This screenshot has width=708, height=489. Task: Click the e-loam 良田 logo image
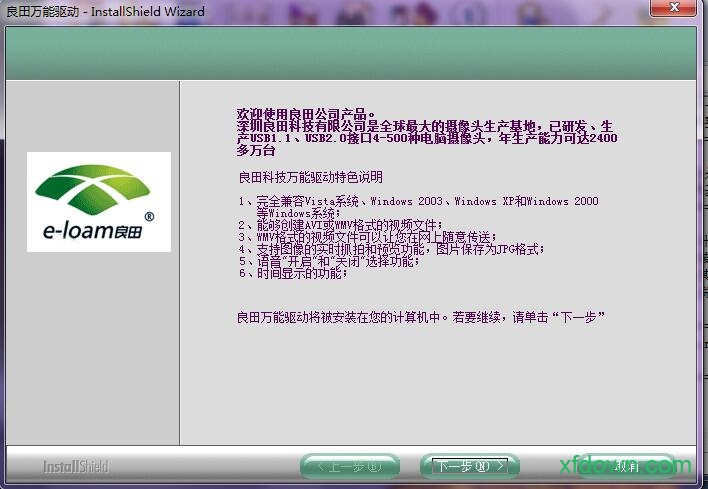click(99, 202)
